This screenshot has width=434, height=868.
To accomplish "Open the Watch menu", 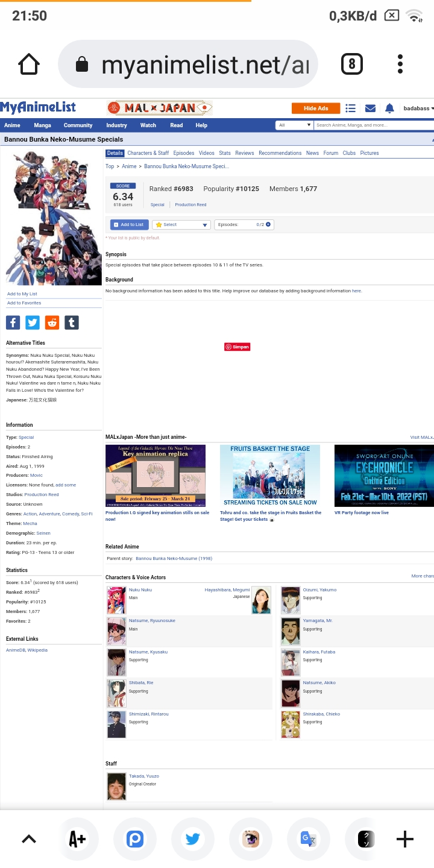I will pos(148,125).
